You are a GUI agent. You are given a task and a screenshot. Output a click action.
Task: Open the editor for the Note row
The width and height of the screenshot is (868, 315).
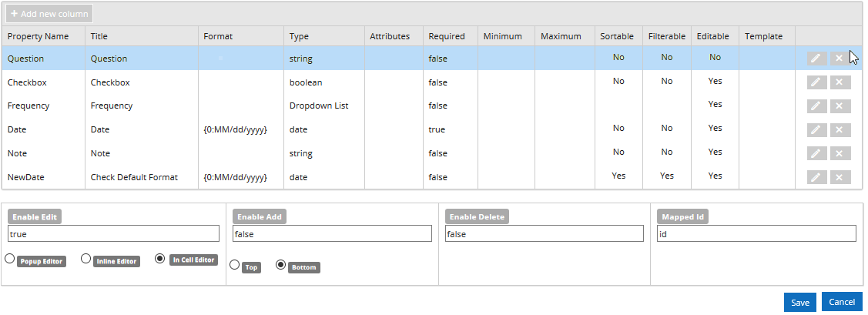coord(817,154)
